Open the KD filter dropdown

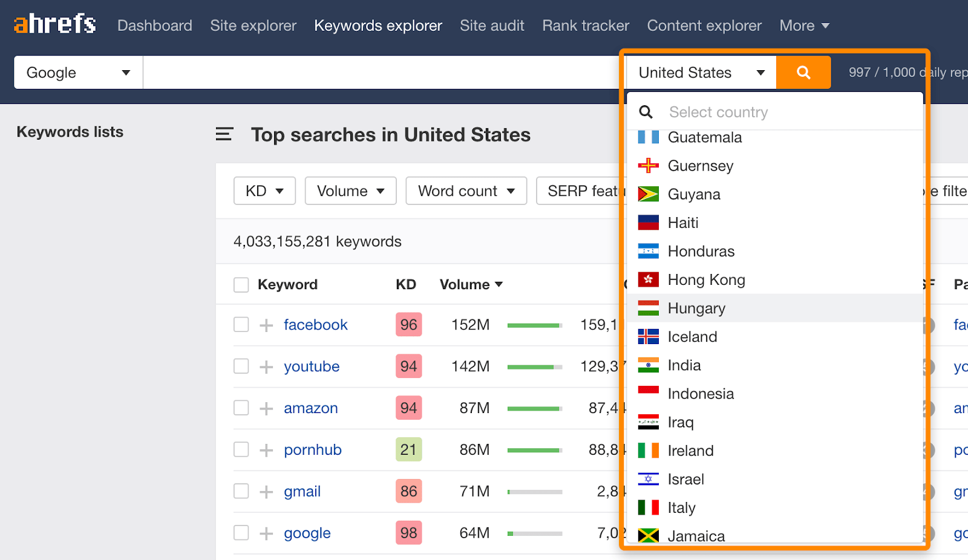(264, 191)
